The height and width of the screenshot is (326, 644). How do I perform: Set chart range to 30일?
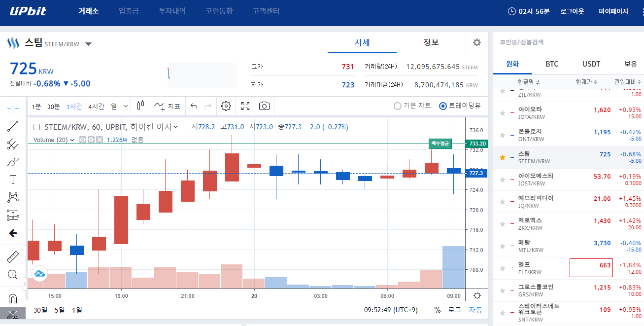click(40, 310)
